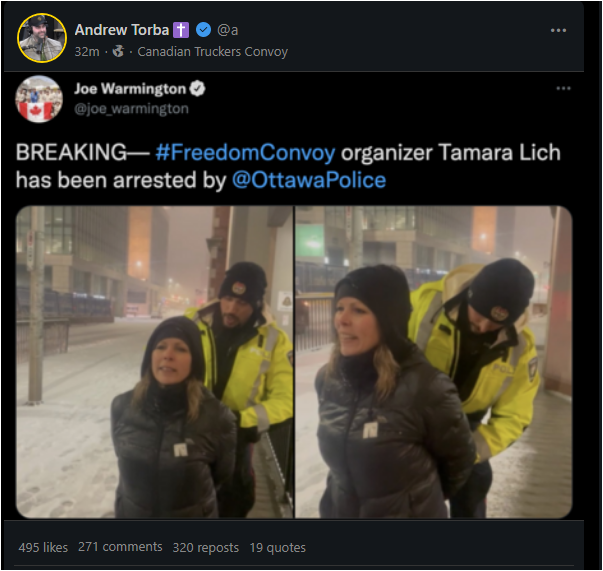Viewport: 603px width, 571px height.
Task: Open the post options three-dot menu
Action: 558,30
